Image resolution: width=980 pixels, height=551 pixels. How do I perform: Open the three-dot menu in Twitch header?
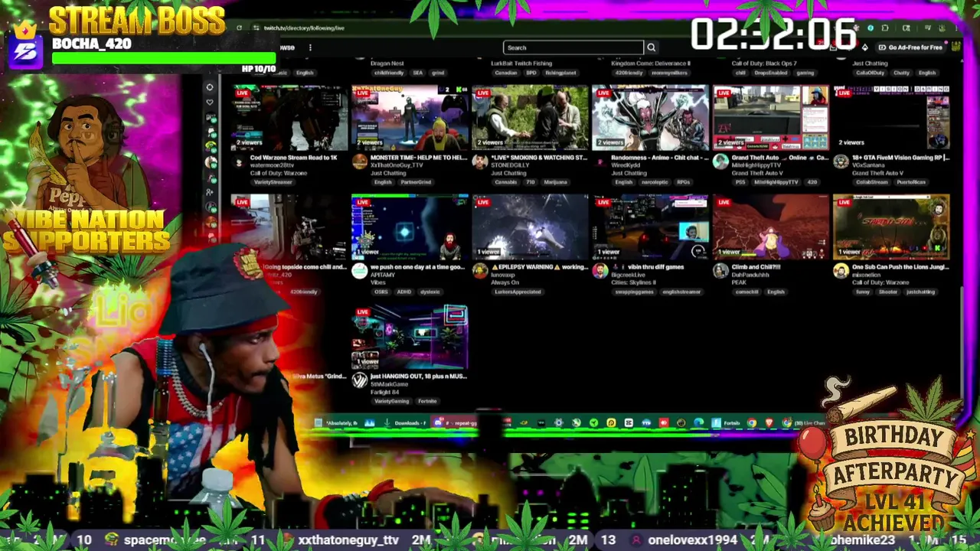[x=310, y=47]
